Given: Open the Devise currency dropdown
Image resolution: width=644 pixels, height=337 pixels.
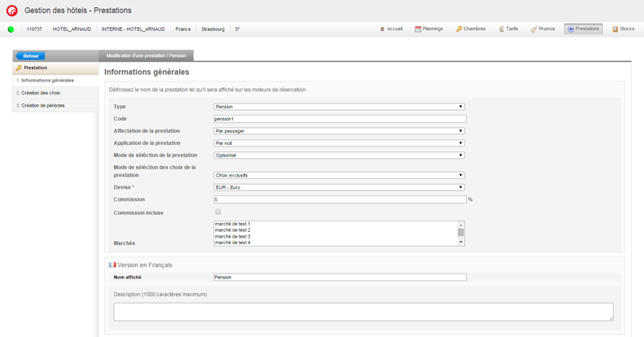Looking at the screenshot, I should click(x=339, y=187).
